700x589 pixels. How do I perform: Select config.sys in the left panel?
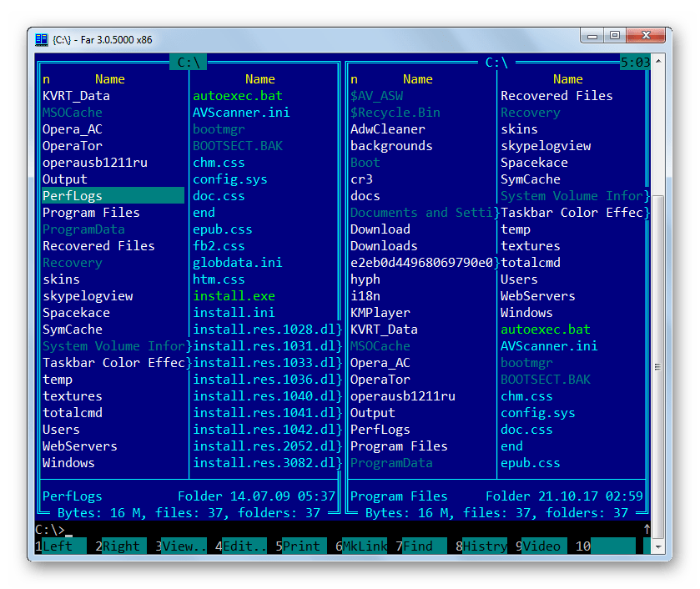230,179
